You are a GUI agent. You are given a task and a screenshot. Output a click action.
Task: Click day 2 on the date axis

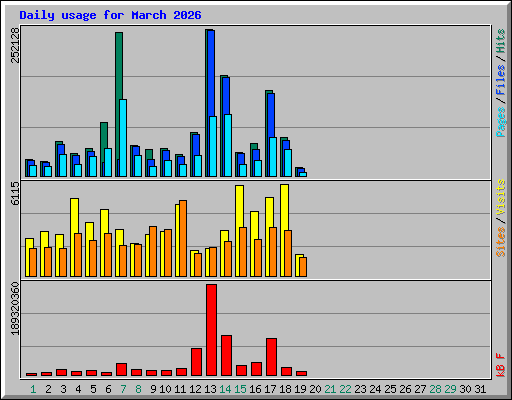(x=48, y=389)
